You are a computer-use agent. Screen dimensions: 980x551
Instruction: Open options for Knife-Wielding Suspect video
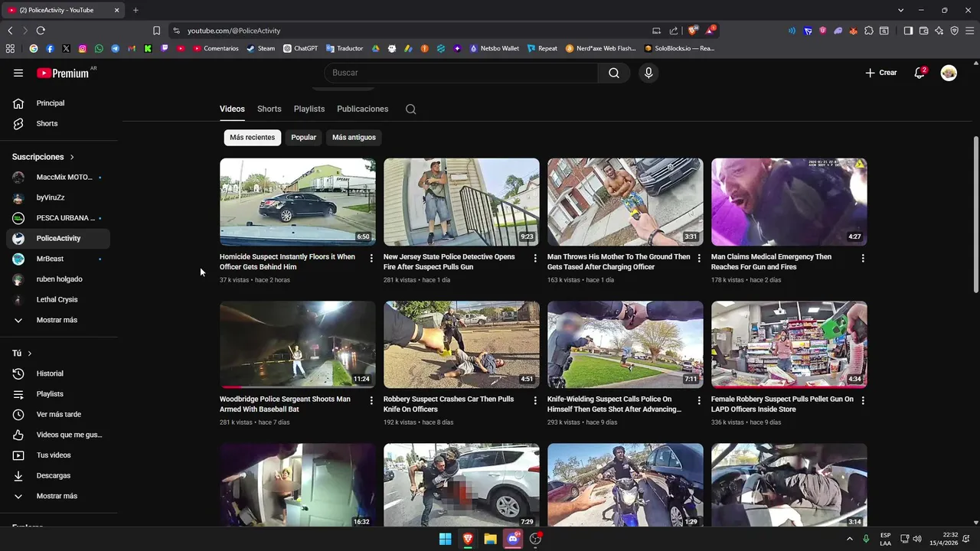coord(699,400)
